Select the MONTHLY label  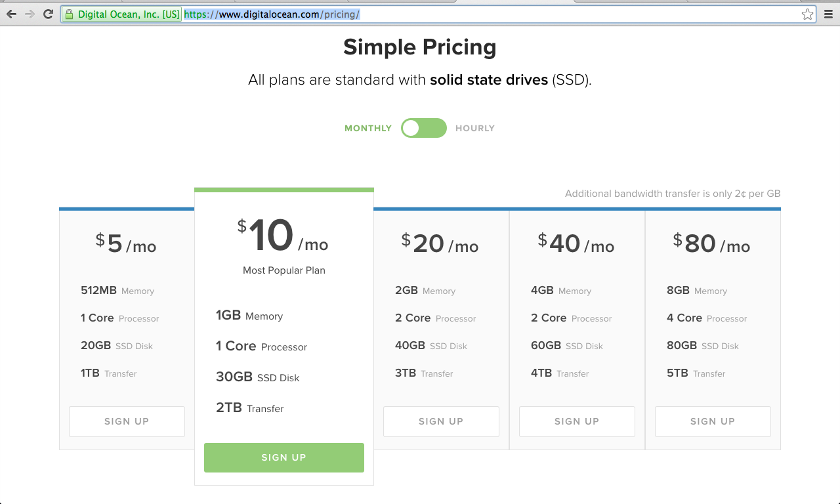click(367, 129)
